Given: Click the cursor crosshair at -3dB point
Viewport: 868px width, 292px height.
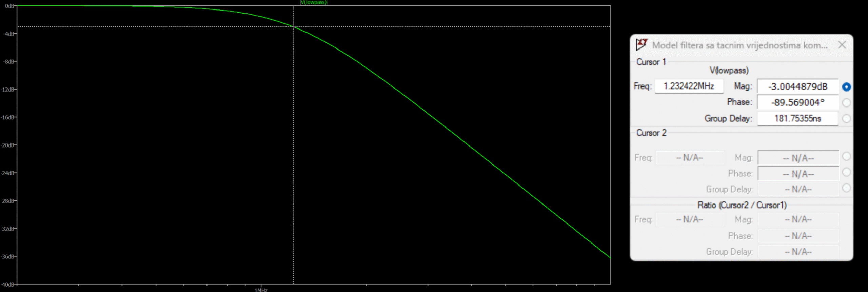Looking at the screenshot, I should tap(293, 27).
